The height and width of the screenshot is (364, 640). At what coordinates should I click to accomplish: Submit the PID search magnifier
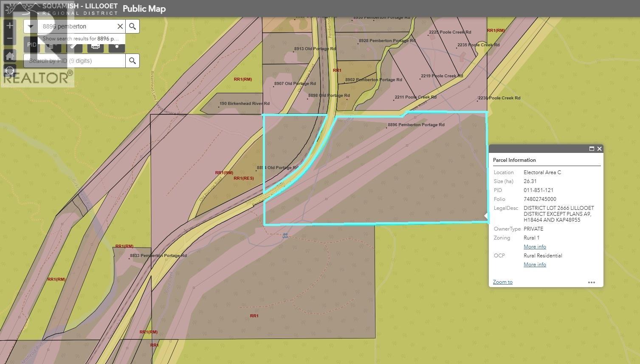tap(133, 61)
